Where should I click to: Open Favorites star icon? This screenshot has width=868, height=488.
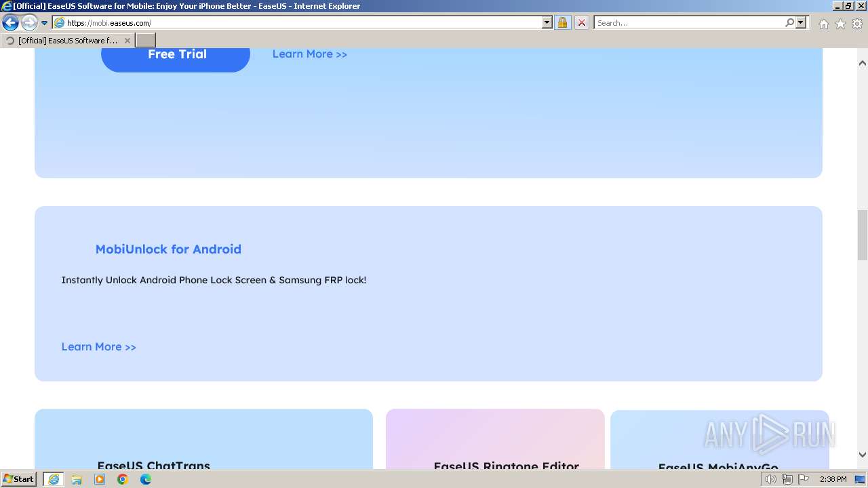(x=840, y=24)
